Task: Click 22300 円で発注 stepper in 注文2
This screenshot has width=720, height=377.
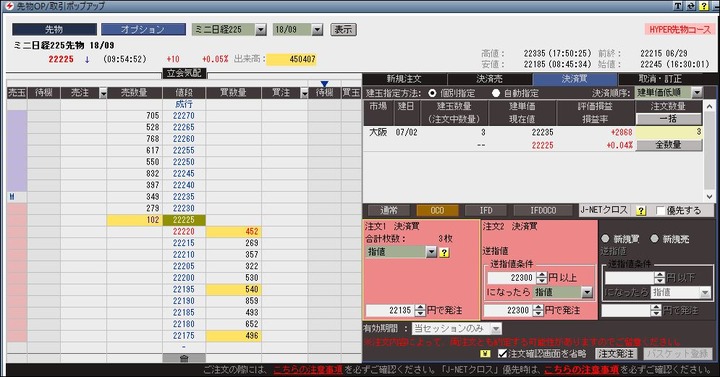Action: [x=538, y=311]
